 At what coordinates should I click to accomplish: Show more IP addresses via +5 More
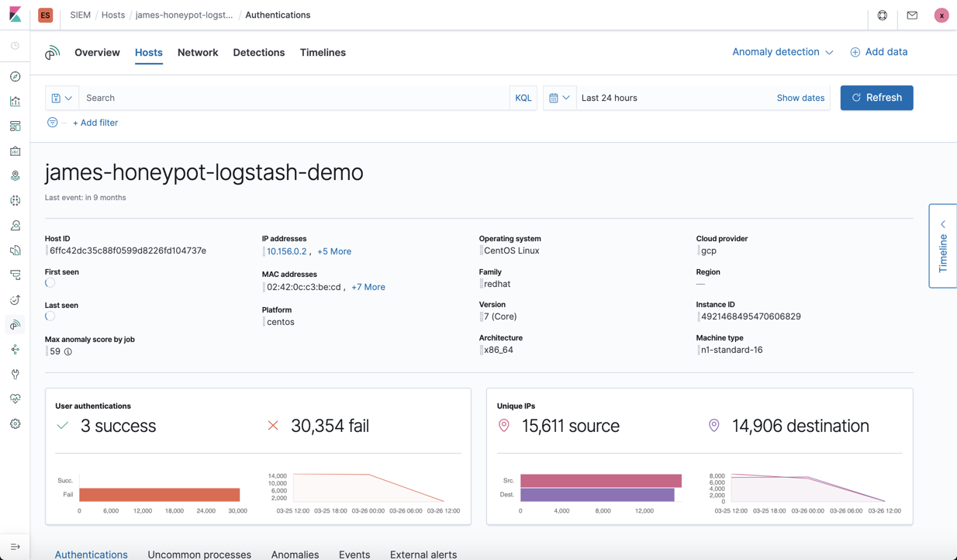(x=334, y=251)
